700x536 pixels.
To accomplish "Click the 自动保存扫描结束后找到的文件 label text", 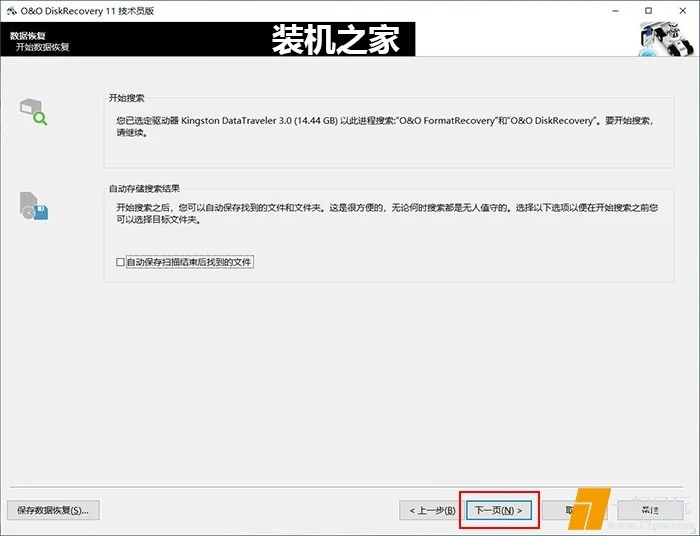I will (189, 262).
